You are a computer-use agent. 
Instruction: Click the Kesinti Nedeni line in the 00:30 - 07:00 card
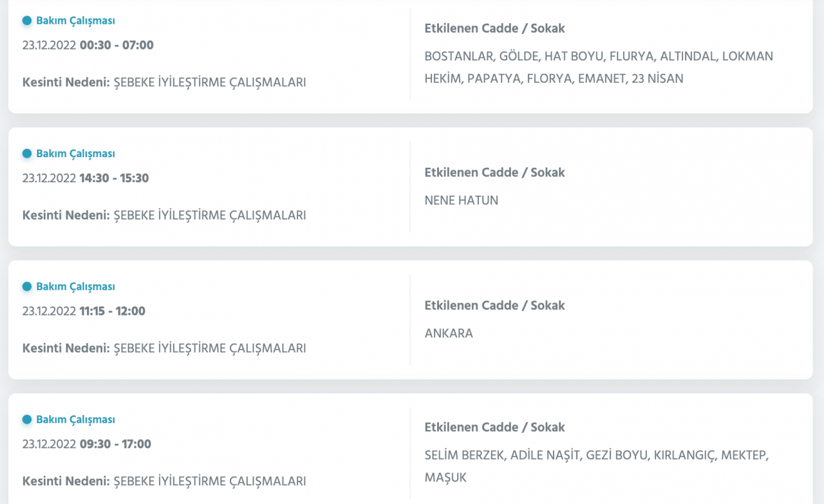[164, 82]
